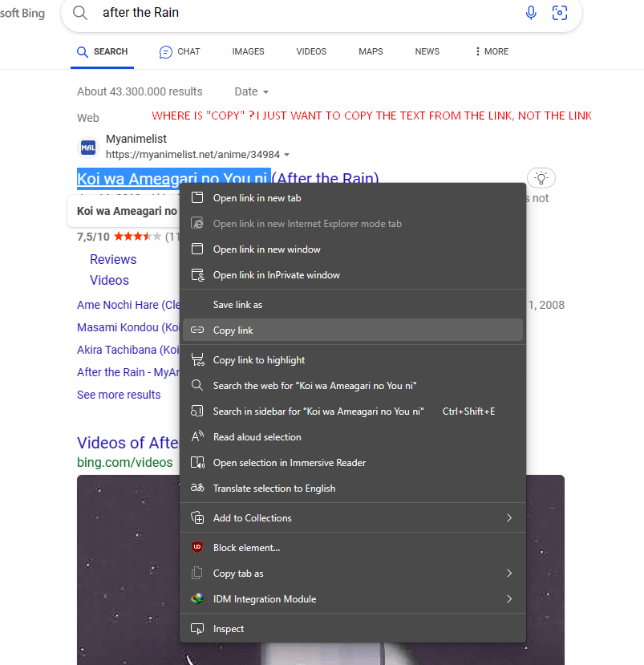The height and width of the screenshot is (665, 644).
Task: Choose Save link as from context menu
Action: pos(353,305)
